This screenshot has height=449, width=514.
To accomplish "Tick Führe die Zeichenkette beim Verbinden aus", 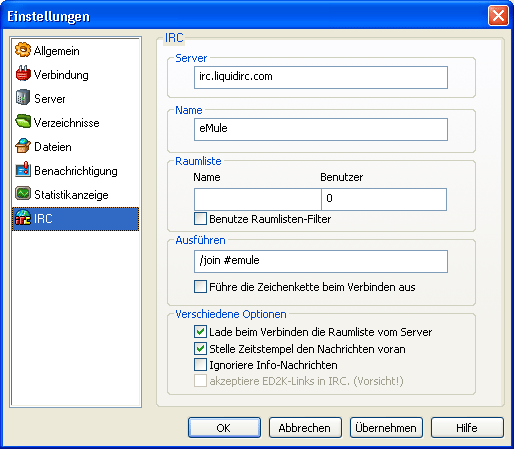I will (x=200, y=287).
